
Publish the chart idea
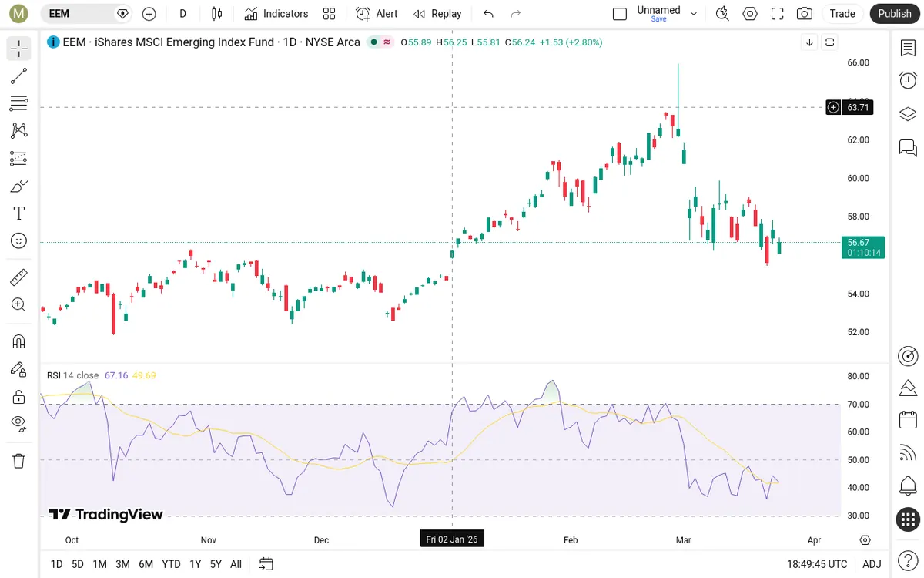895,14
